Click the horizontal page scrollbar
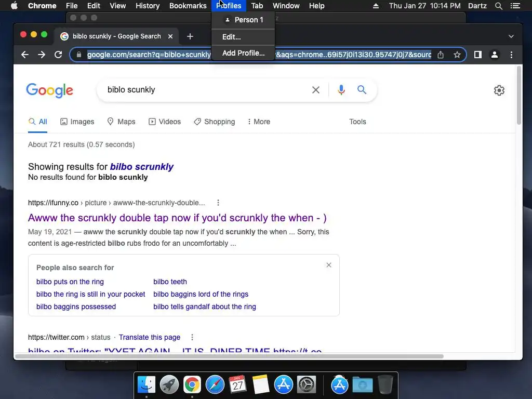Image resolution: width=532 pixels, height=399 pixels. pos(229,356)
